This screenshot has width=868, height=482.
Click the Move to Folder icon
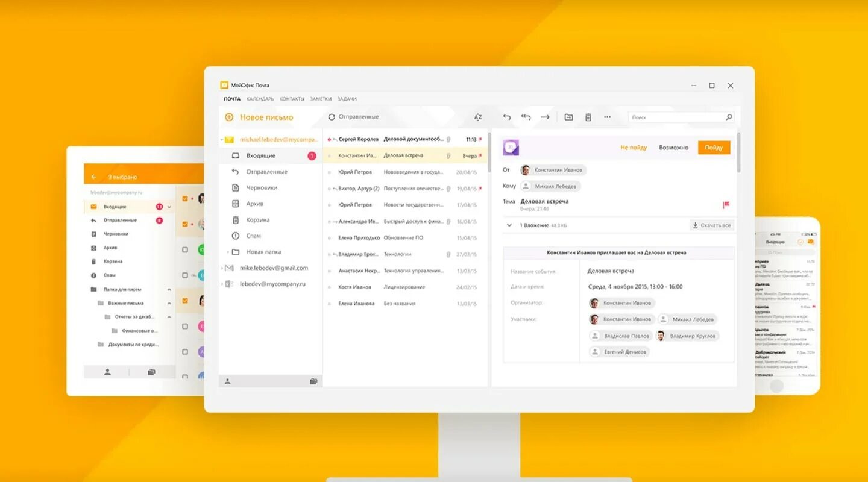tap(568, 117)
